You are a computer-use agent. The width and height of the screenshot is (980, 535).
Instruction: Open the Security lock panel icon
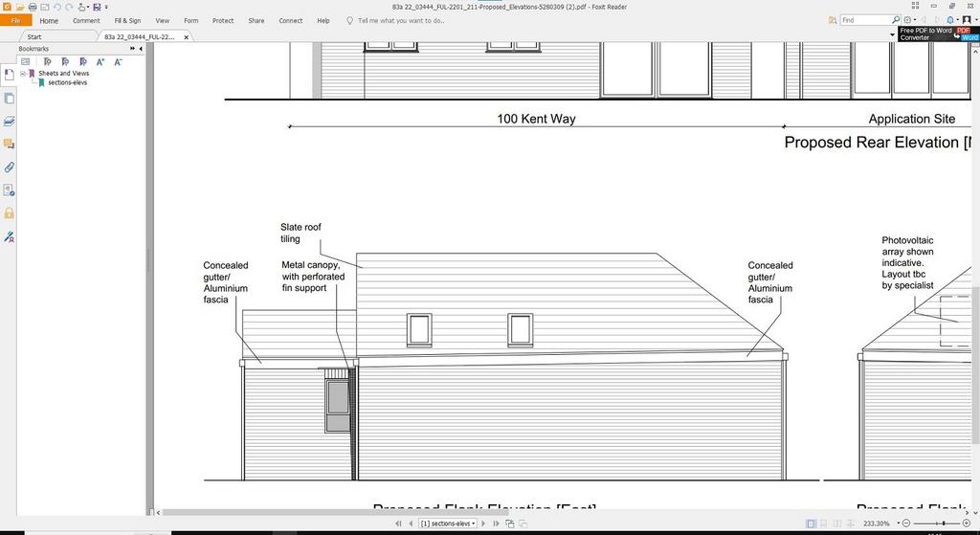click(x=9, y=213)
